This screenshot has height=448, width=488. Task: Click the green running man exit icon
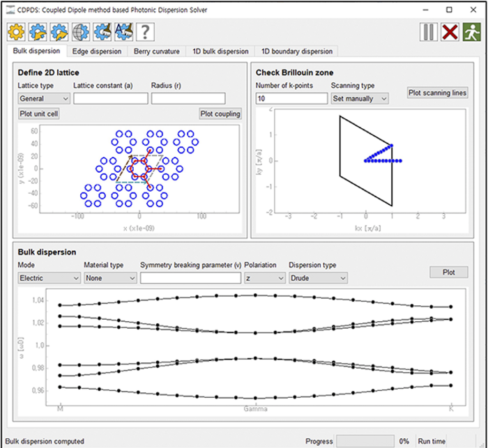(471, 32)
